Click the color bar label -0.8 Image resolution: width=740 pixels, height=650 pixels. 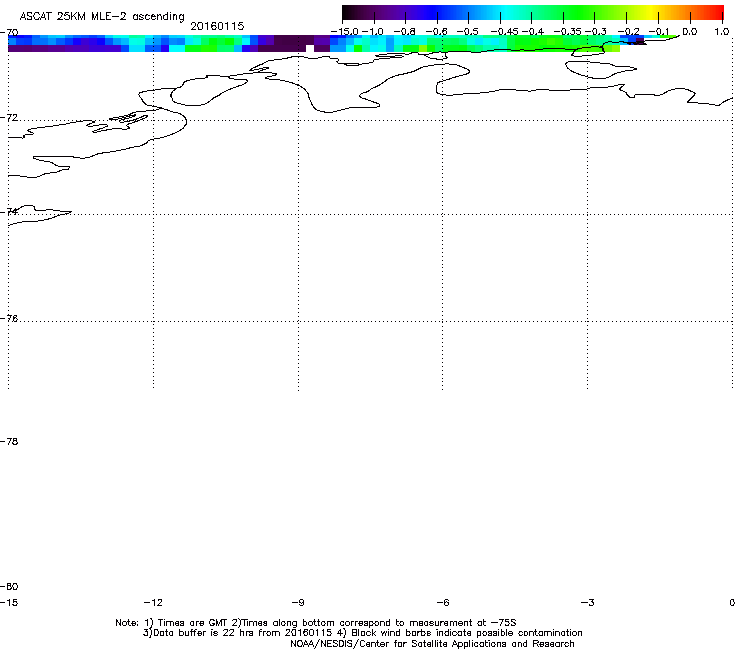coord(404,32)
